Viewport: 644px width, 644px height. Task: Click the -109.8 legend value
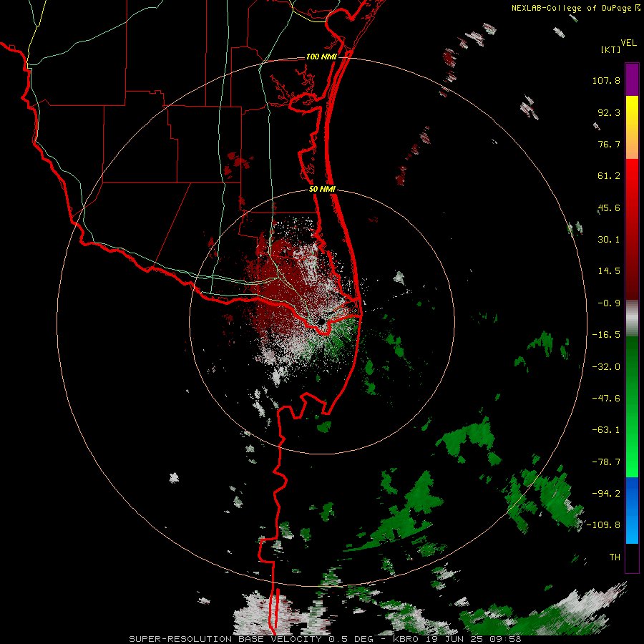[x=603, y=525]
